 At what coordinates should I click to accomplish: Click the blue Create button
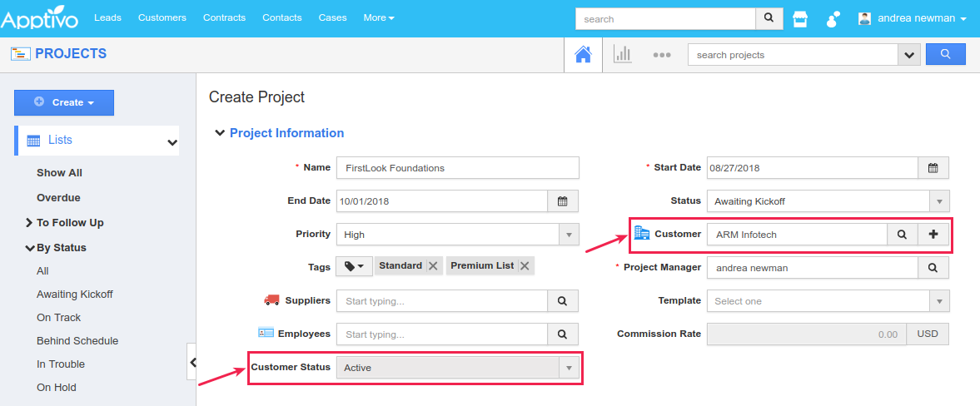[64, 102]
